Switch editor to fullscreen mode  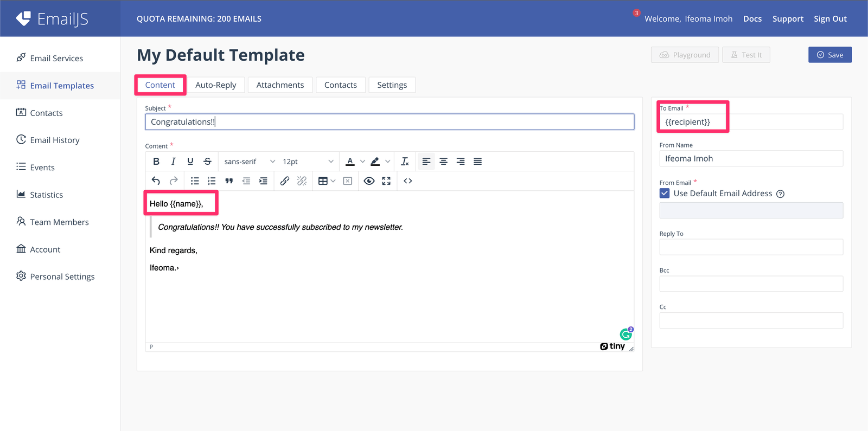[x=386, y=181]
